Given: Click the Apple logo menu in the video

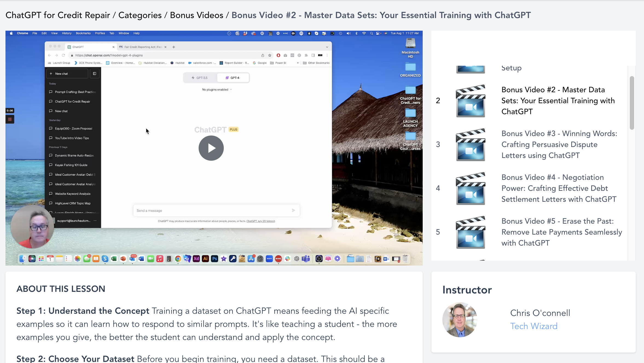Looking at the screenshot, I should click(x=11, y=33).
